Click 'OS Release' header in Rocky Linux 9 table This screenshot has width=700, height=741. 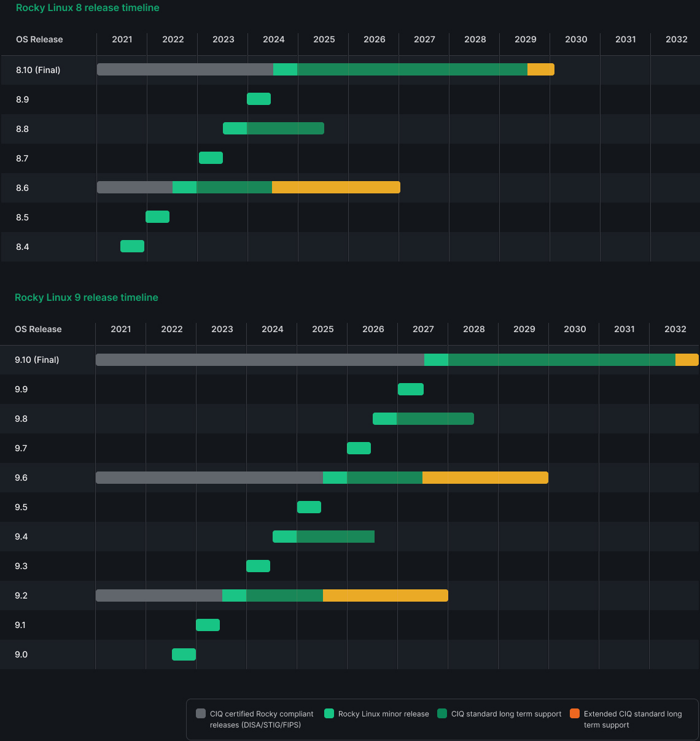[x=38, y=329]
